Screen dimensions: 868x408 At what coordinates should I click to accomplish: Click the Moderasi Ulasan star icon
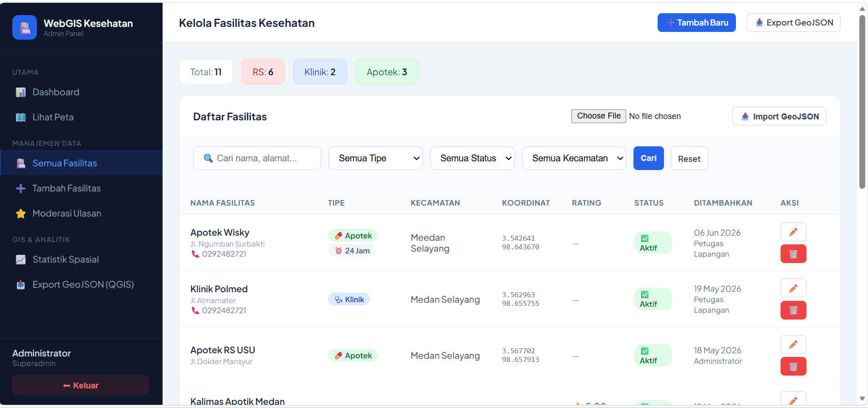tap(20, 213)
